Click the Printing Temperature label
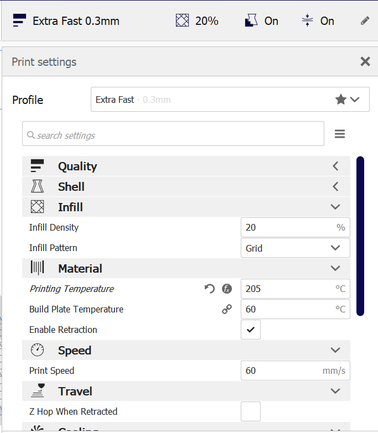 (72, 289)
